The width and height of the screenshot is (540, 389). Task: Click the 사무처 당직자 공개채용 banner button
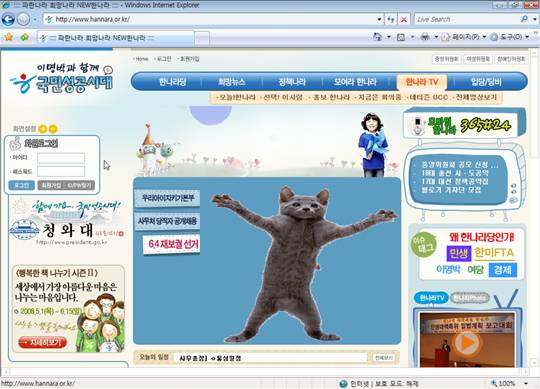pos(167,221)
